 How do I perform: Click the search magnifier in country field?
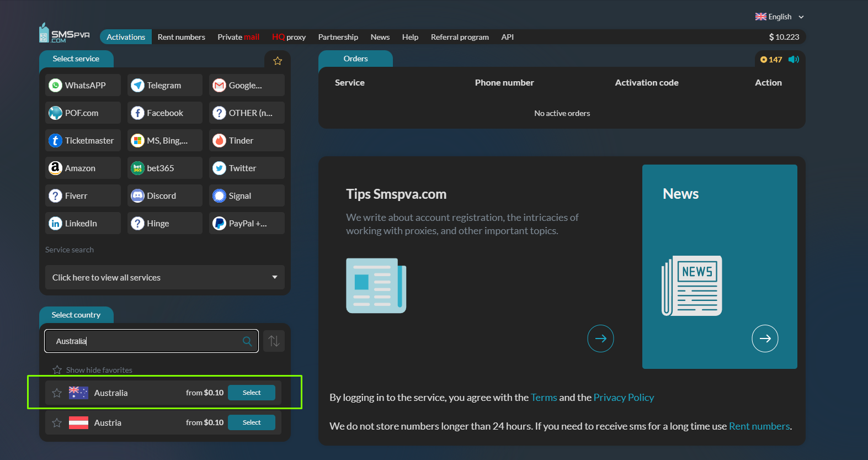(247, 341)
